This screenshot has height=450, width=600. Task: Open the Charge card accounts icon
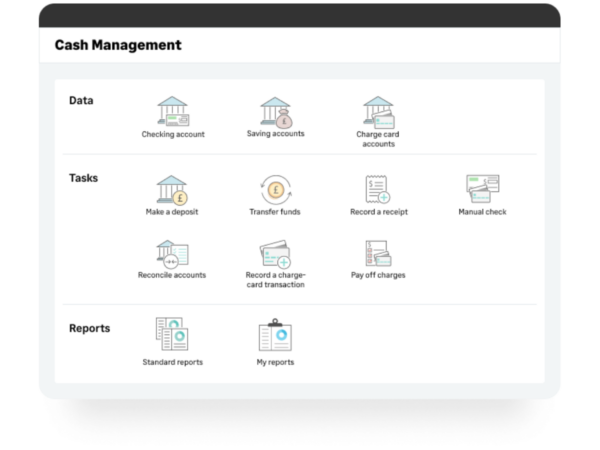pos(379,112)
